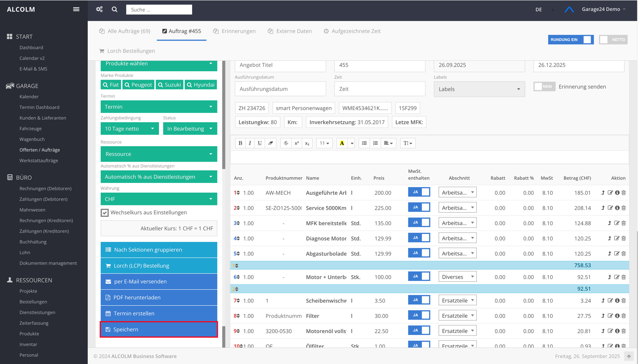
Task: Apply strikethrough text formatting
Action: (x=286, y=143)
